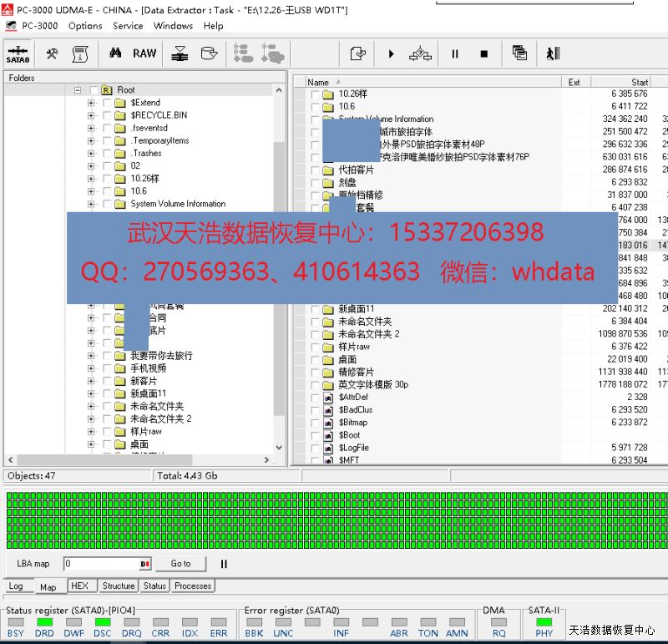Toggle checkbox for $BadClus file
The width and height of the screenshot is (668, 644).
316,410
